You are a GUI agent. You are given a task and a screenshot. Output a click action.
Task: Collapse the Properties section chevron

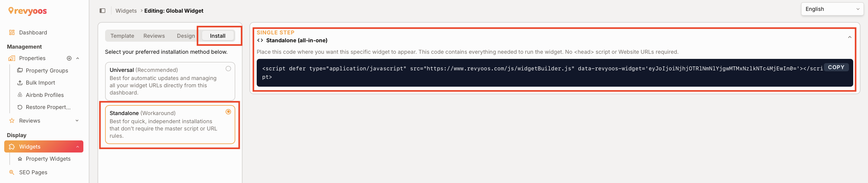point(78,58)
